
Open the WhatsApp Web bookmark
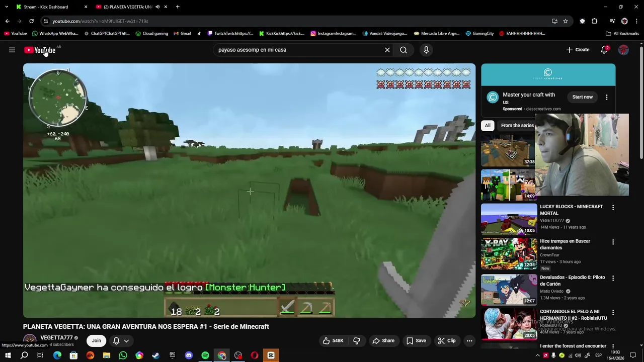tap(55, 34)
